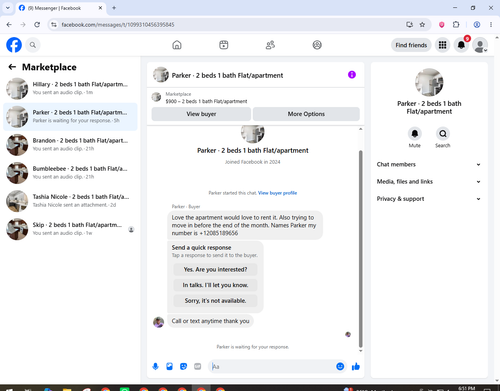Focus the message text input field
The image size is (500, 391).
coord(273,367)
